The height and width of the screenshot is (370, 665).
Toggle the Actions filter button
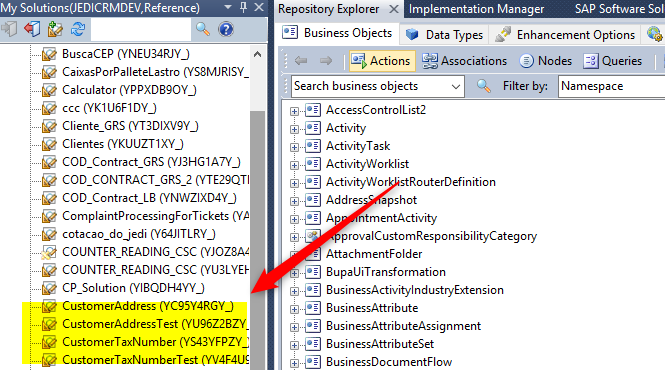pos(381,61)
